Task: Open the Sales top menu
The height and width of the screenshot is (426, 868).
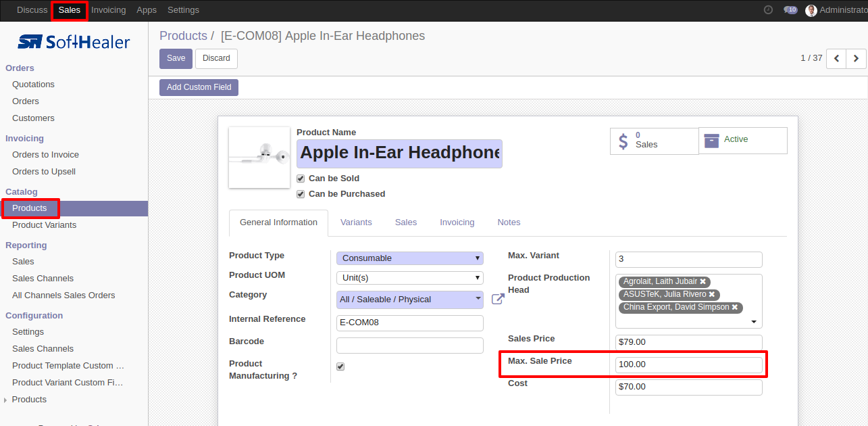Action: (69, 10)
